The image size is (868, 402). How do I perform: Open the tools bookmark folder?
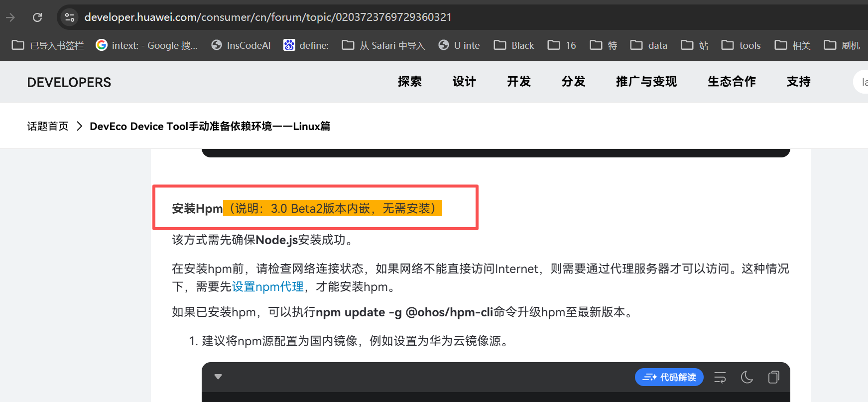[x=741, y=45]
